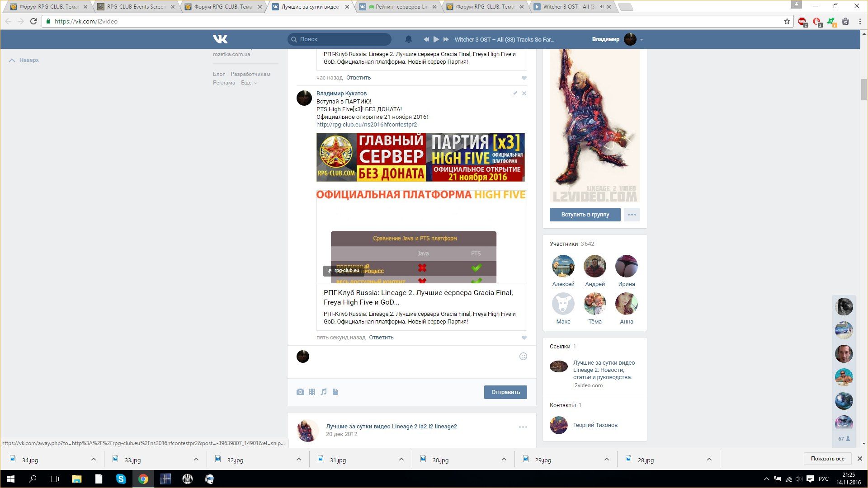Play the Witcher 3 OST track
Viewport: 868px width, 488px height.
click(436, 39)
